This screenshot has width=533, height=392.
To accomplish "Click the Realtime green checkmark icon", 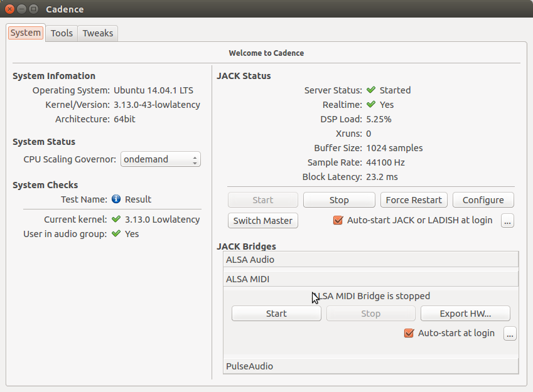I will [371, 105].
